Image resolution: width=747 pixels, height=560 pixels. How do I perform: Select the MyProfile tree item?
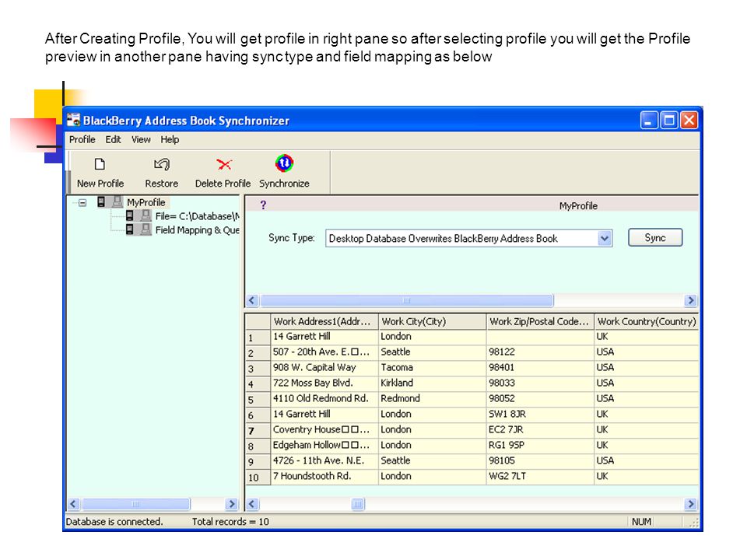[146, 202]
